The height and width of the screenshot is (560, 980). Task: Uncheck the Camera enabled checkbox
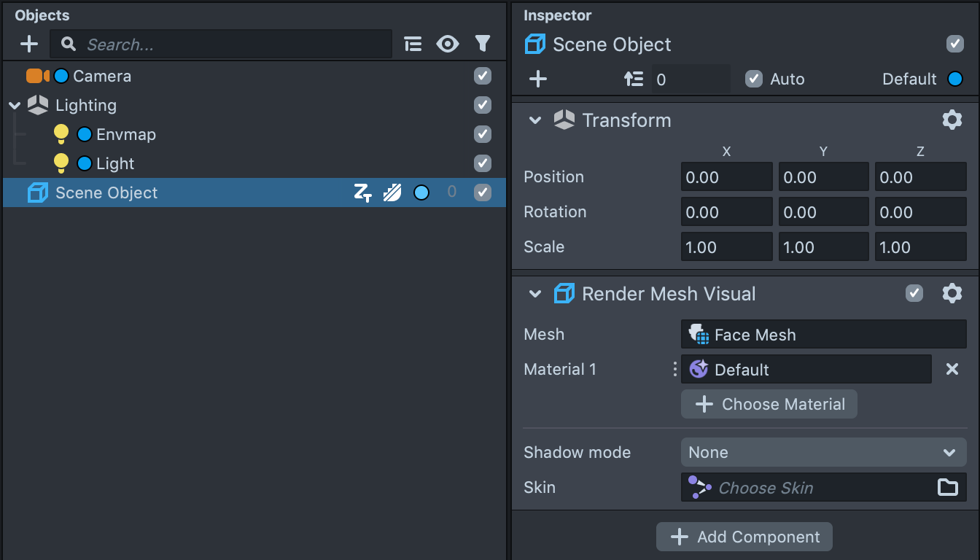click(482, 76)
